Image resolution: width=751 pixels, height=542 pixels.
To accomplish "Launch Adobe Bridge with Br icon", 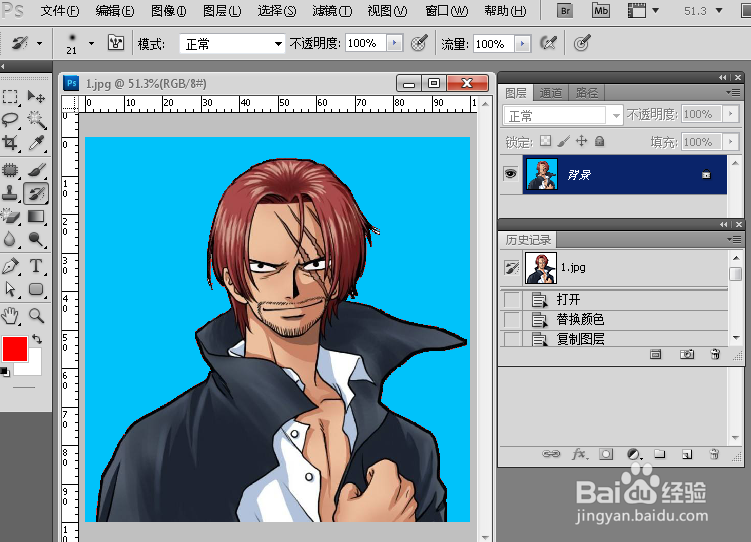I will (565, 10).
